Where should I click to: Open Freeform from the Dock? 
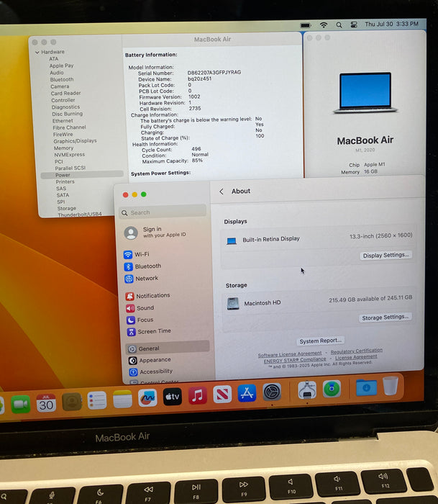point(147,398)
